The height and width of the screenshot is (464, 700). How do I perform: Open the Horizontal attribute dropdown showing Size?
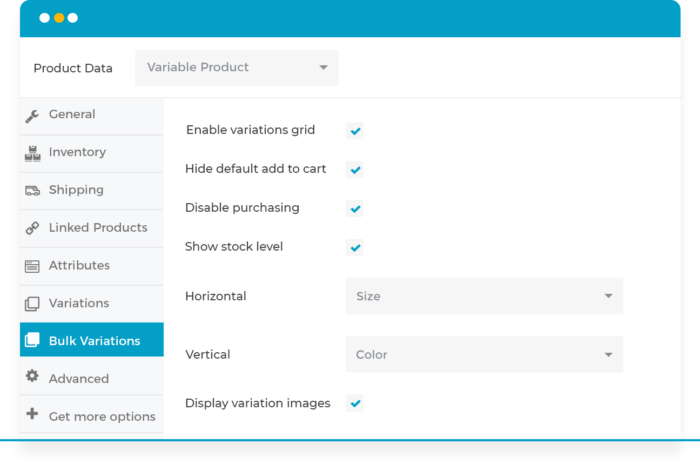[484, 296]
